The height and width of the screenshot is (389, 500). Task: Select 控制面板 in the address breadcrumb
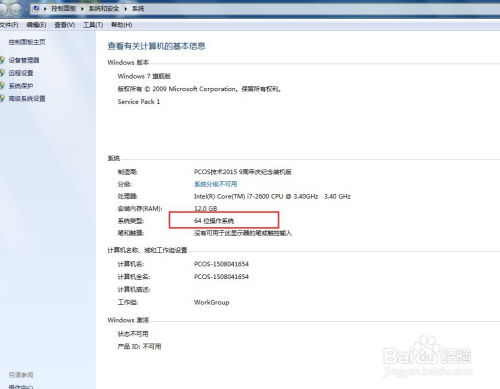64,8
